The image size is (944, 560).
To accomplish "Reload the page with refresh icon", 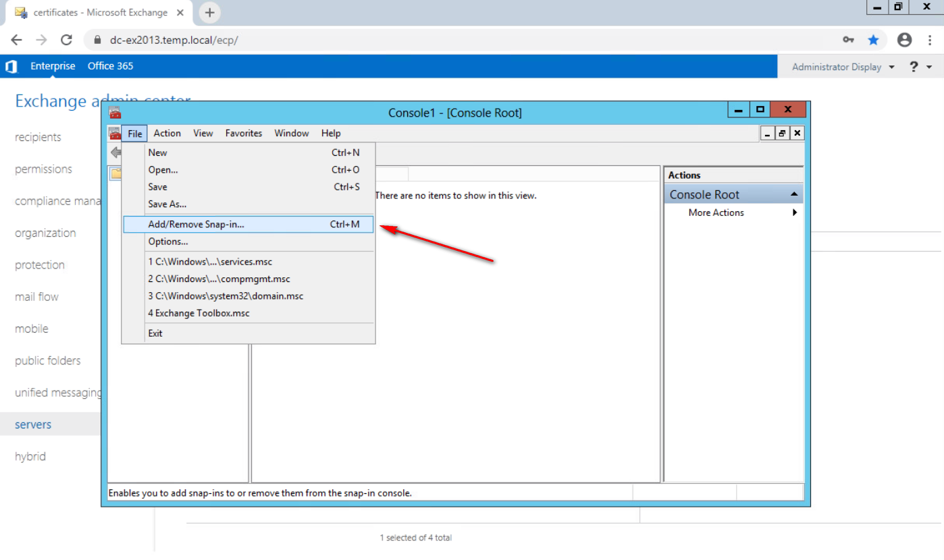I will click(66, 40).
